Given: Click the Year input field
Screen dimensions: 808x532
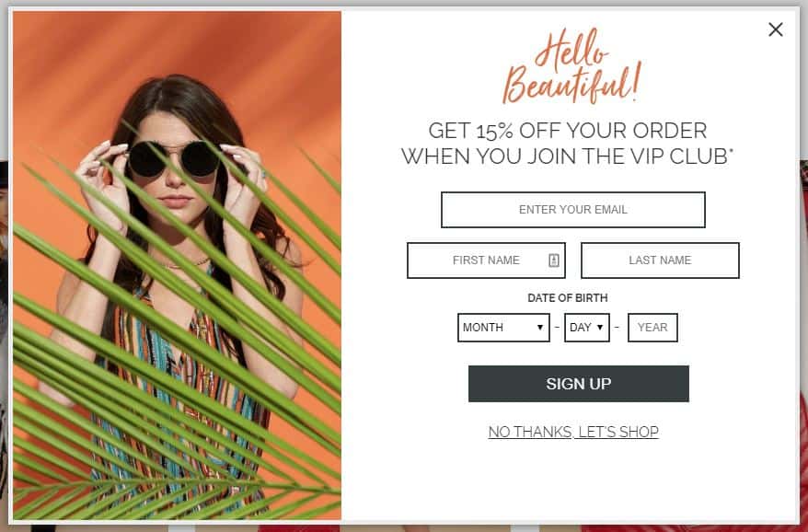Looking at the screenshot, I should (x=652, y=328).
